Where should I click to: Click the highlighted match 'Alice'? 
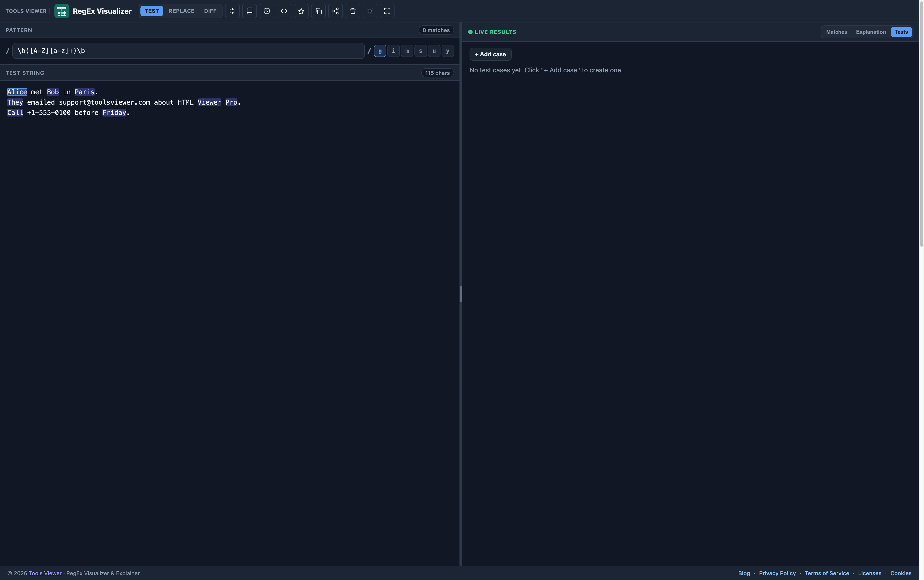tap(17, 92)
